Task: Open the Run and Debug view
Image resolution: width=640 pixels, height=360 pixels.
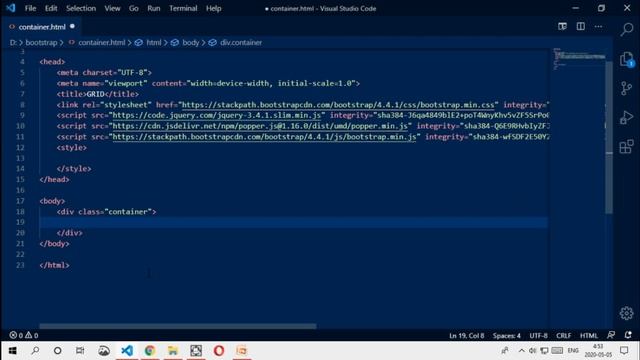Action: point(627,118)
